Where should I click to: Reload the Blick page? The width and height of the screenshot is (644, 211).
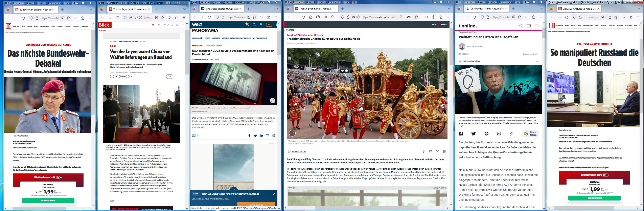coord(117,18)
